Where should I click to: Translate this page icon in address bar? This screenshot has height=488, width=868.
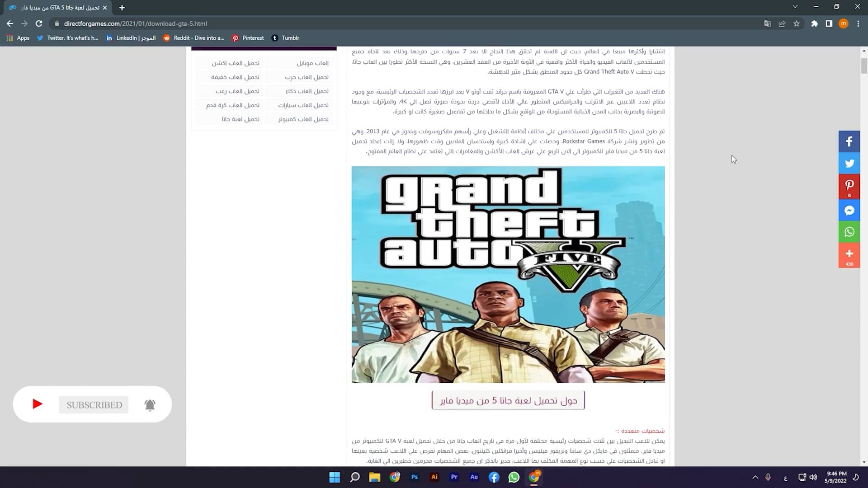(x=767, y=23)
